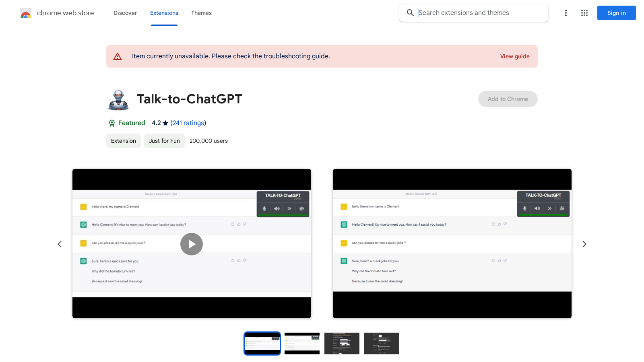Open the Google apps grid
Image resolution: width=644 pixels, height=362 pixels.
tap(584, 13)
